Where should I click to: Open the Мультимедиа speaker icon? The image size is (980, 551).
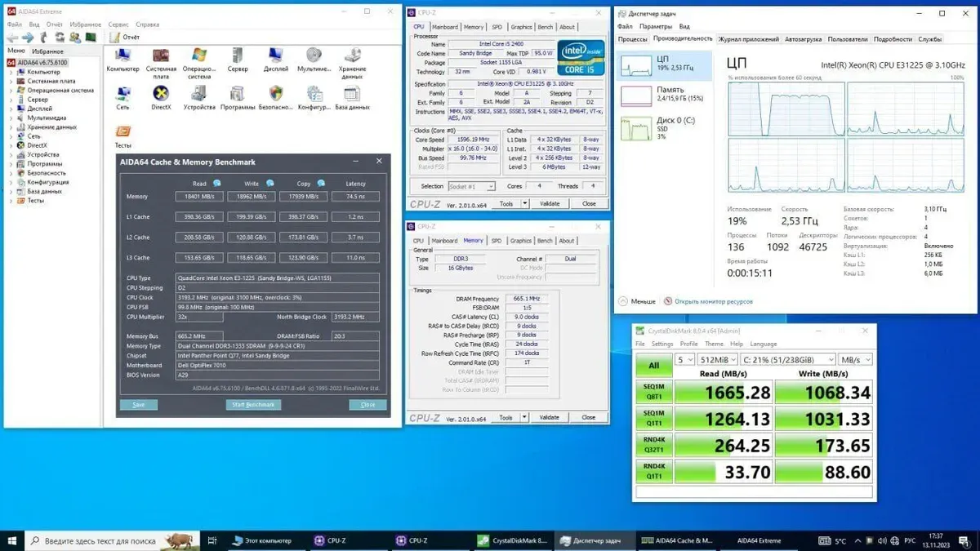(x=314, y=59)
